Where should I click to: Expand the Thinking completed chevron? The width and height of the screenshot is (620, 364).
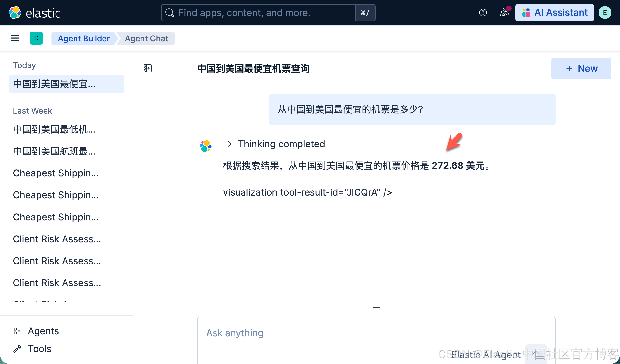(x=229, y=144)
